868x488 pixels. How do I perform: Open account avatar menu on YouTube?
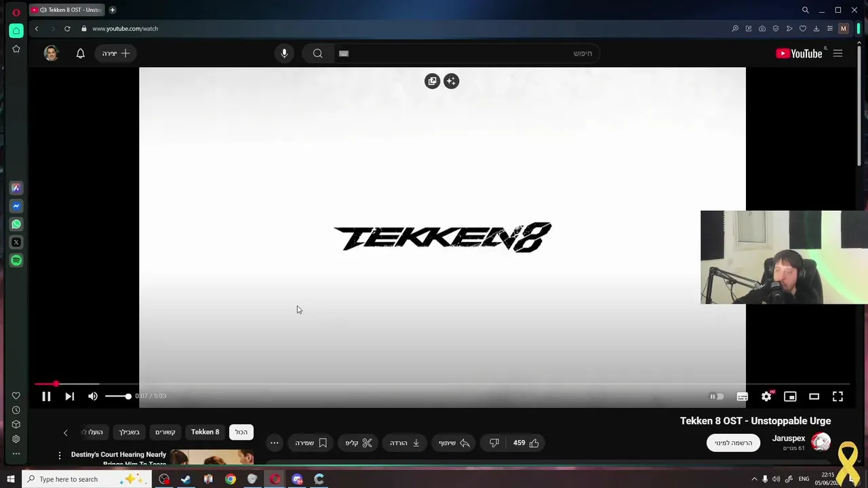tap(51, 54)
